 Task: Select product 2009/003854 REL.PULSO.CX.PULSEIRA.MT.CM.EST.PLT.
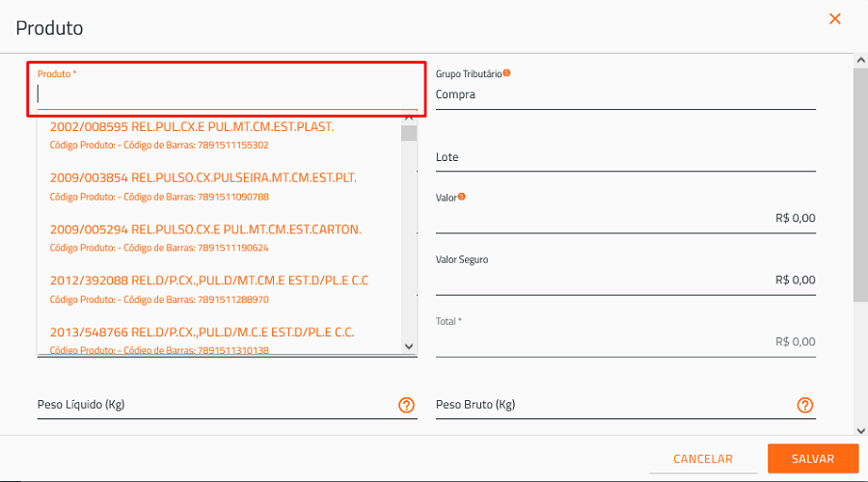click(x=219, y=186)
